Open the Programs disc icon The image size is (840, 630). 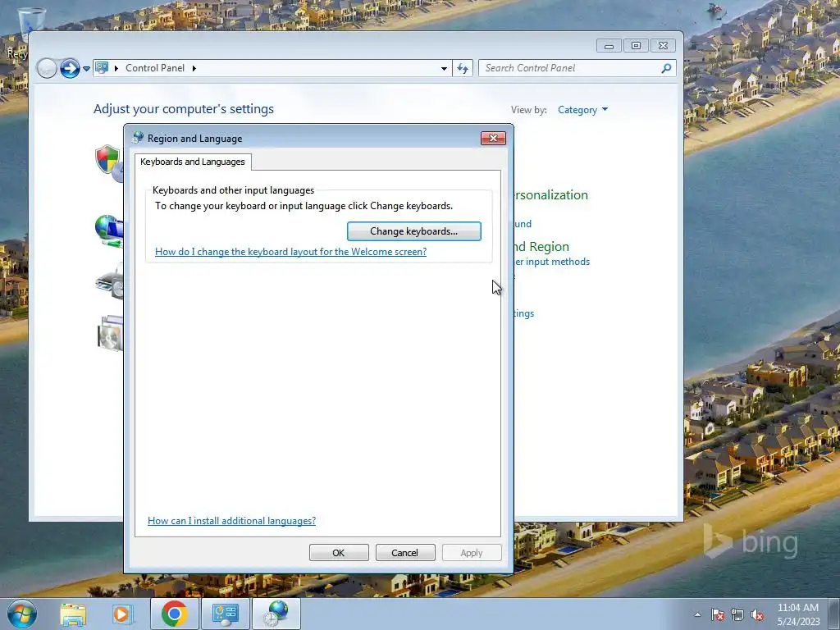click(x=111, y=333)
